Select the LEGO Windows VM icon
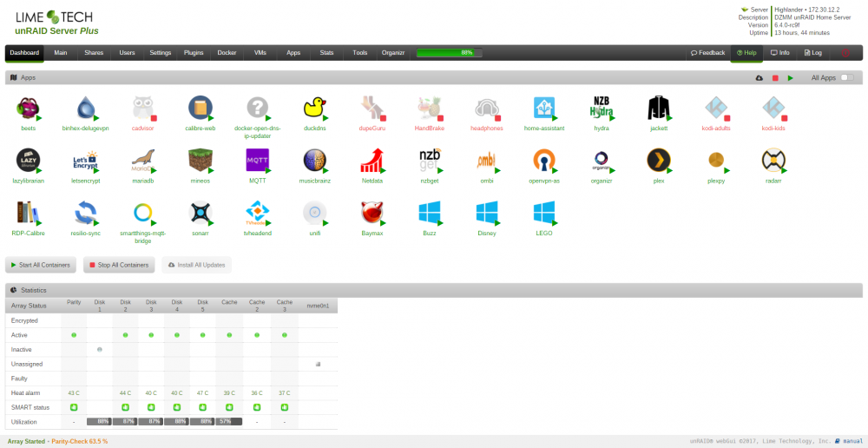Viewport: 868px width, 448px height. (544, 213)
